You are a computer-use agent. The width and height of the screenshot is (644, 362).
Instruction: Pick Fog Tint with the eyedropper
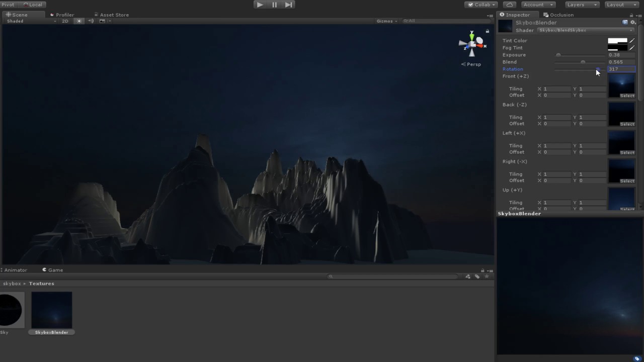[x=632, y=48]
